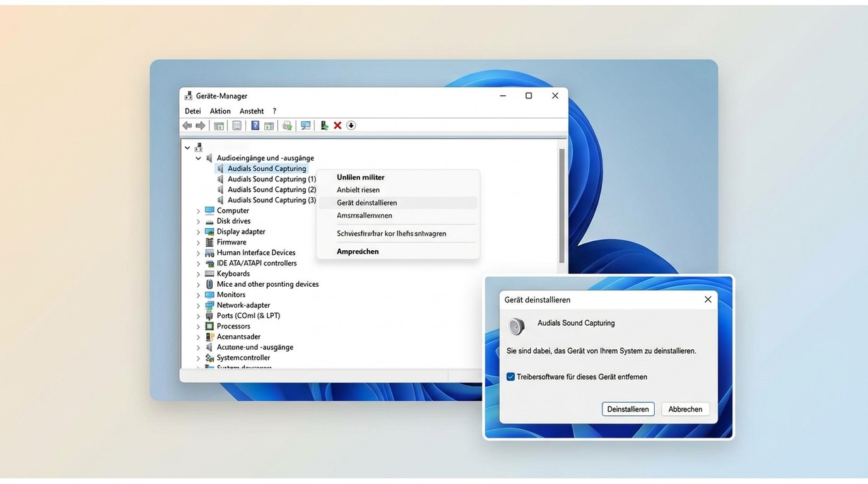This screenshot has width=868, height=484.
Task: Click the black down-arrow circle toolbar icon
Action: click(x=351, y=125)
